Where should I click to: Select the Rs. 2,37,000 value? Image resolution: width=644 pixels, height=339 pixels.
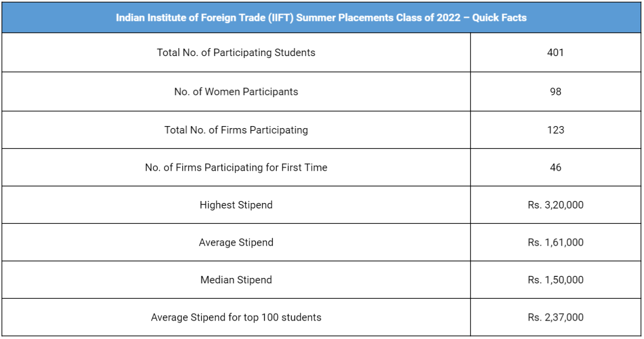[555, 318]
